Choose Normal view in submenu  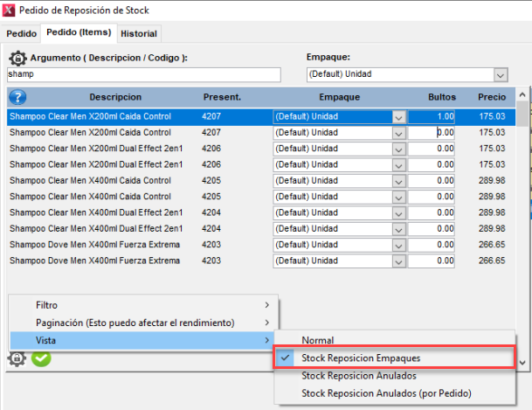[318, 340]
